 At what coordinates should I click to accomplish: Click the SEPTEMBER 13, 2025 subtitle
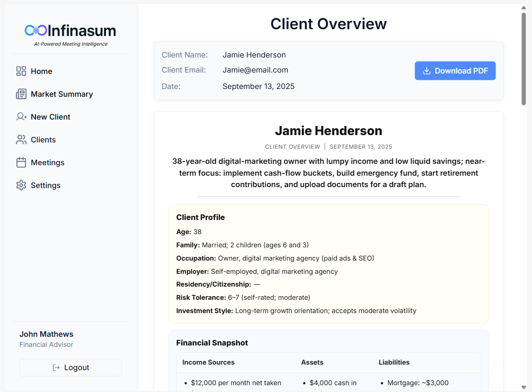(361, 147)
